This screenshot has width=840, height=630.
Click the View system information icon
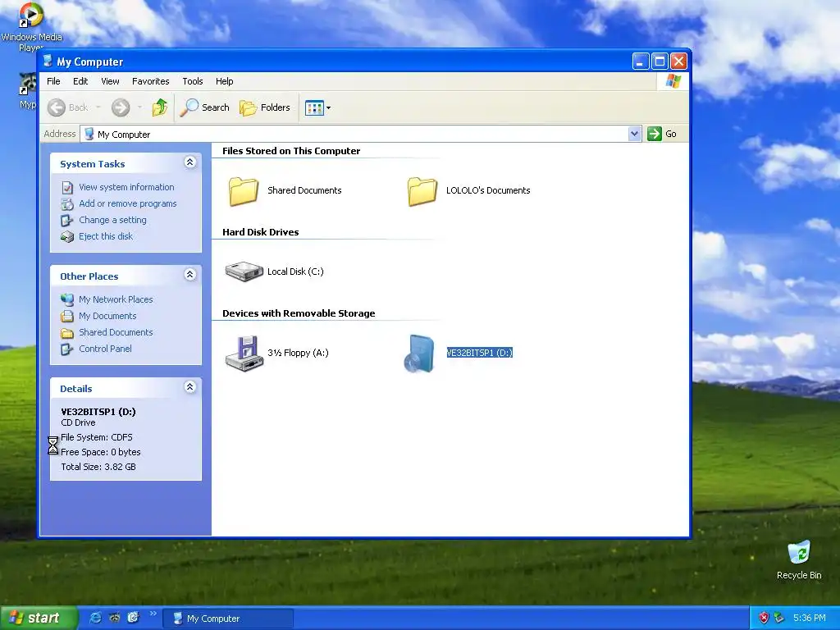pos(67,188)
